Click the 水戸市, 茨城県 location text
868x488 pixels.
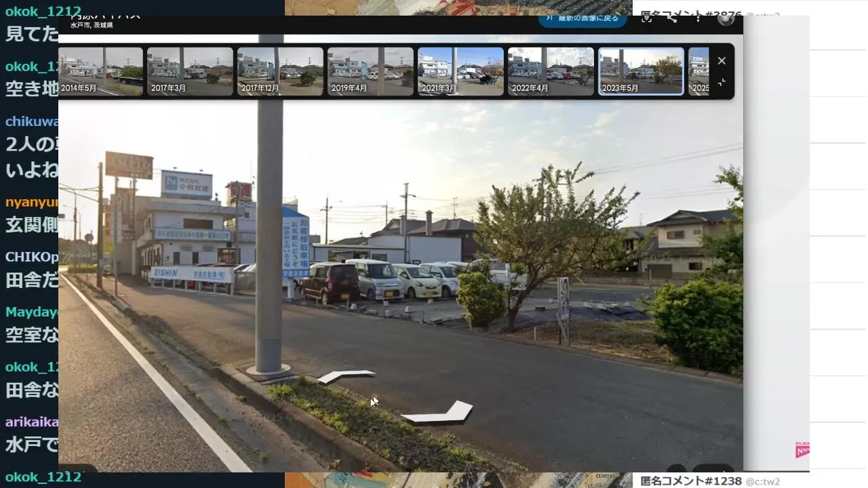92,25
